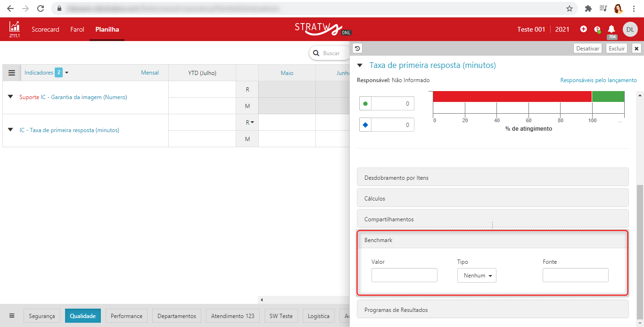The image size is (644, 327).
Task: Open the Indicadores dropdown arrow
Action: (x=66, y=73)
